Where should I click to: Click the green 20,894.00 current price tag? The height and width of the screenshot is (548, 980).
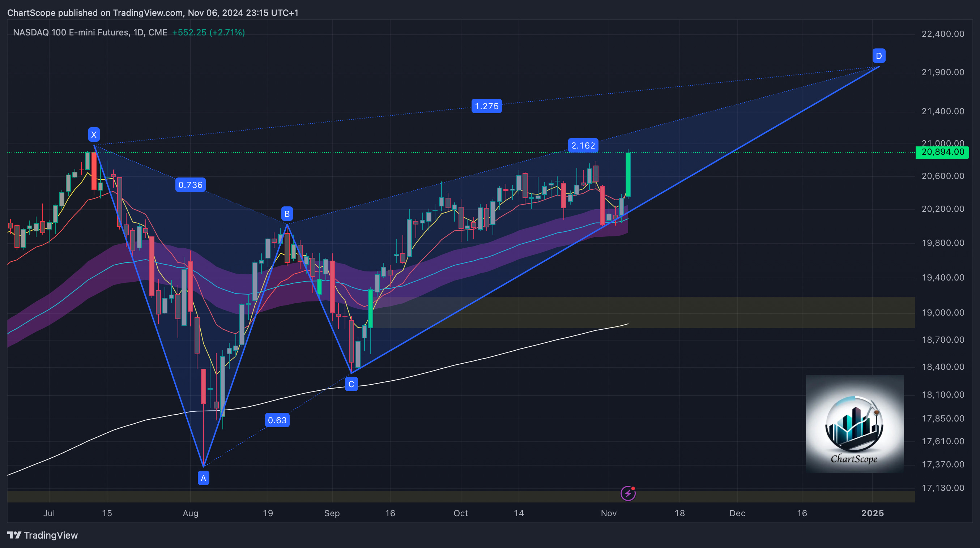pos(942,152)
